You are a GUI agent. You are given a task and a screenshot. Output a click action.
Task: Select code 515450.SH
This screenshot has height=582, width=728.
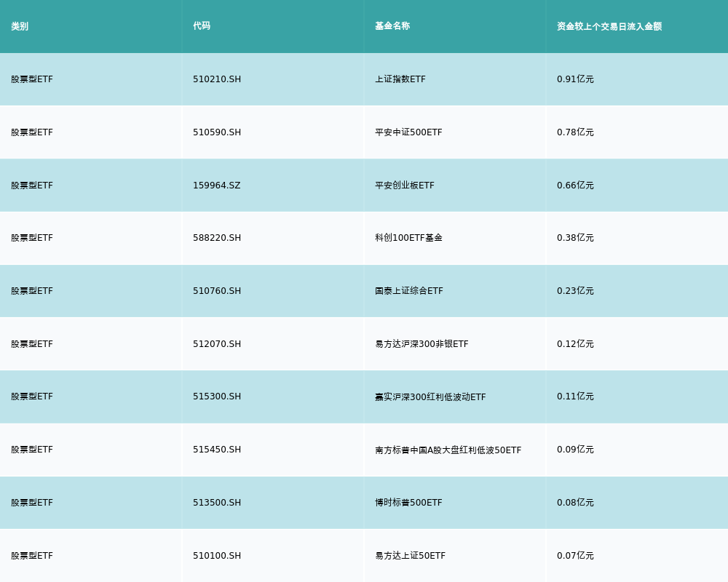pos(217,450)
